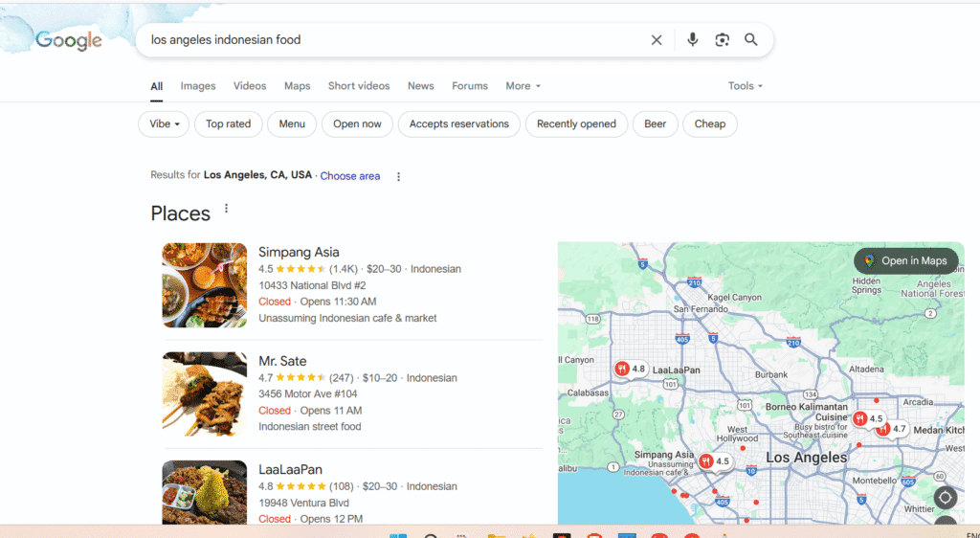
Task: Click the address 10433 National Blvd #2
Action: pos(313,285)
